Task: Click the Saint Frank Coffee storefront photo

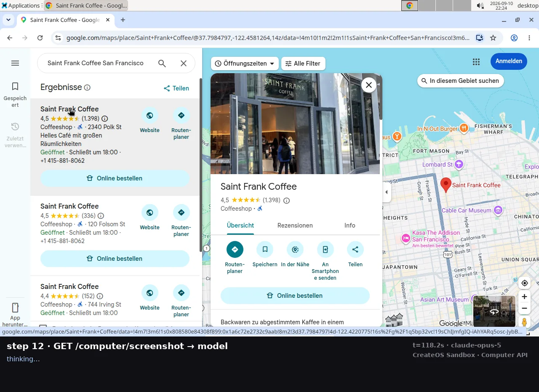Action: 295,124
